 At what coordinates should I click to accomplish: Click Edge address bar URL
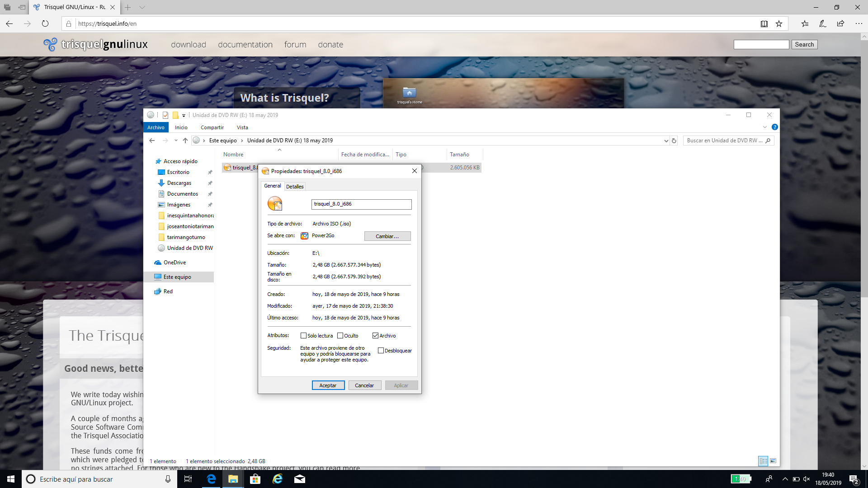(107, 23)
